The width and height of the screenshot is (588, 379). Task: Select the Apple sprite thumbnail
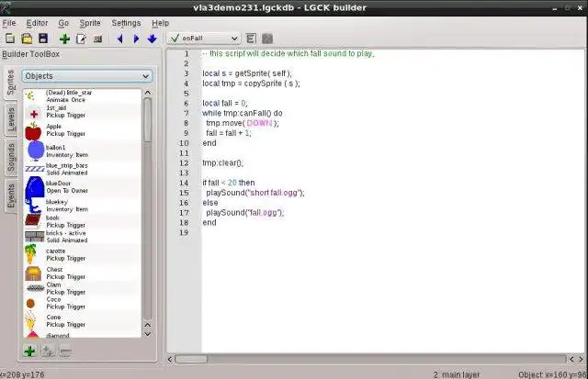(x=33, y=130)
